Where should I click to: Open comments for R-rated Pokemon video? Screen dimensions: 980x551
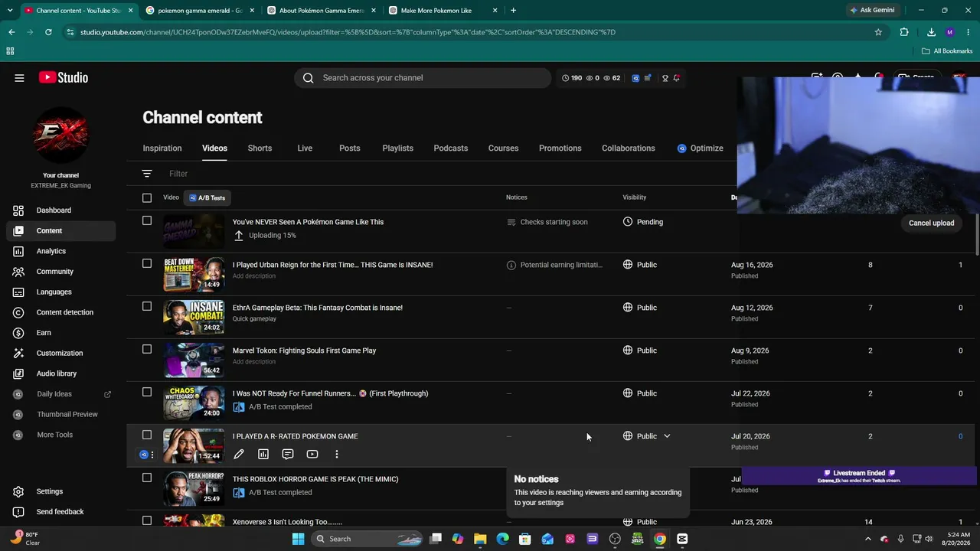288,455
